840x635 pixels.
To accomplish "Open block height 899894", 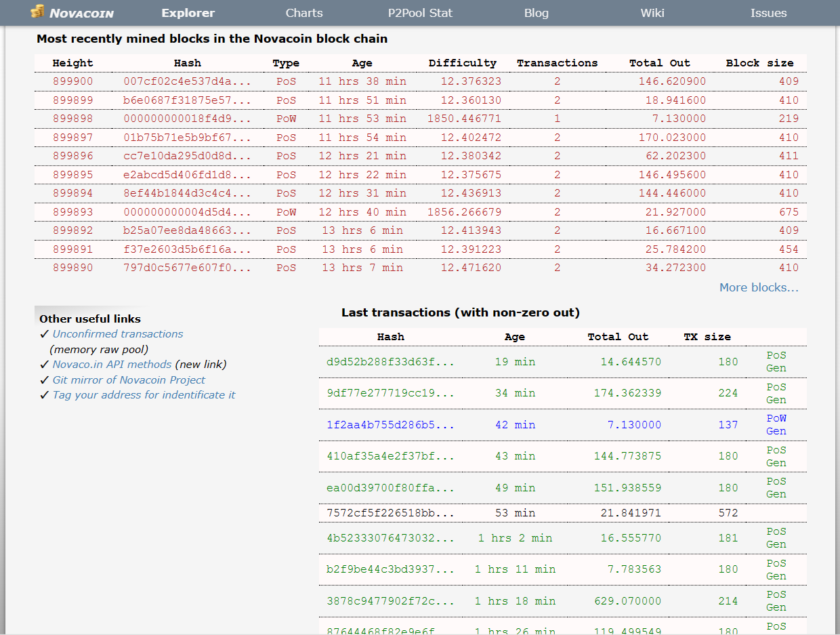I will click(x=72, y=193).
